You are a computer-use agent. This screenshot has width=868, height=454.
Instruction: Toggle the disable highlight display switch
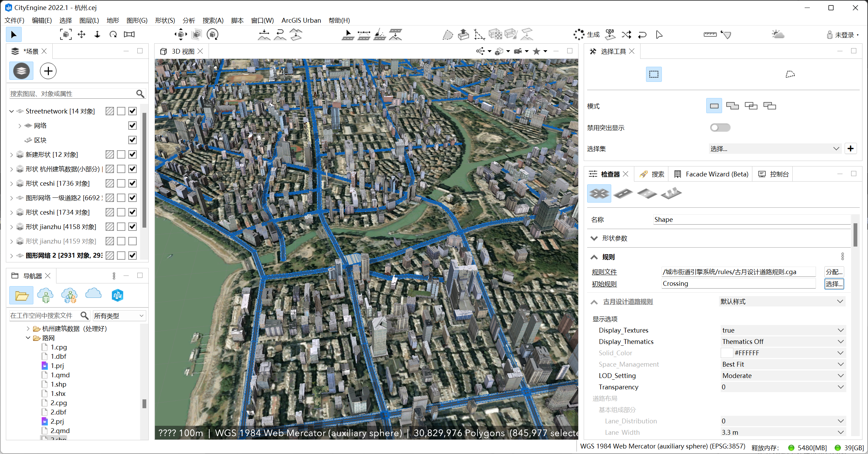(720, 128)
